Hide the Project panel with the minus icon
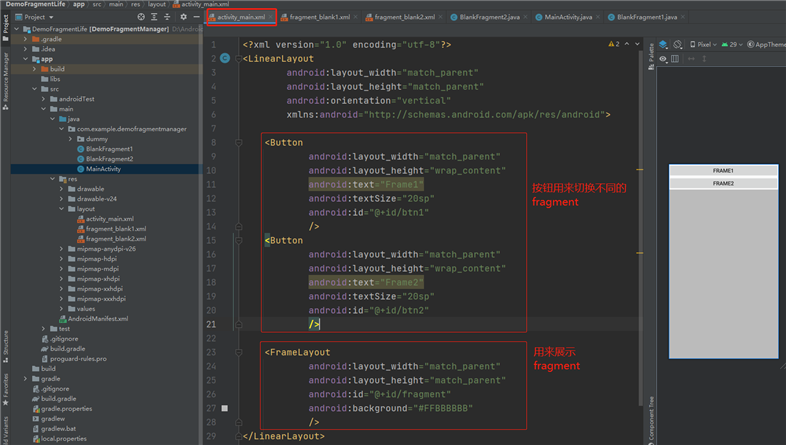This screenshot has width=786, height=445. pyautogui.click(x=196, y=17)
